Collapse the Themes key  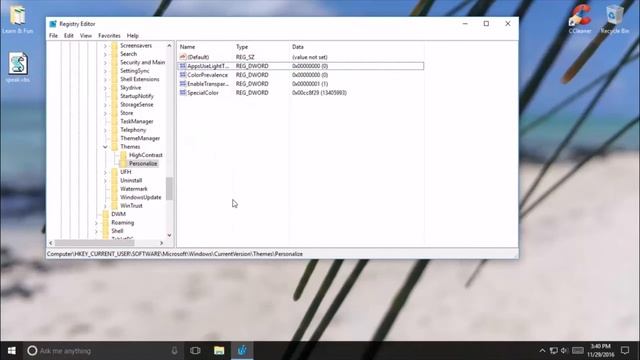pos(105,147)
